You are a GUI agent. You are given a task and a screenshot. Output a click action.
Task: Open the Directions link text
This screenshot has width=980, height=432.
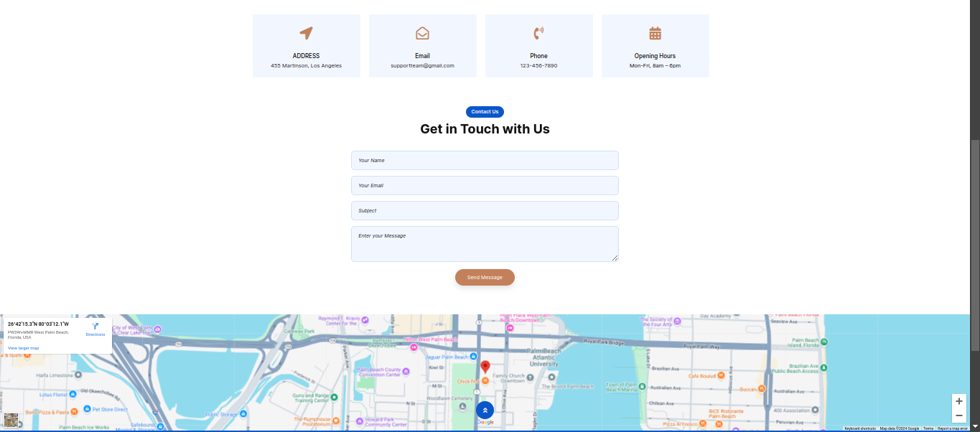pyautogui.click(x=95, y=334)
